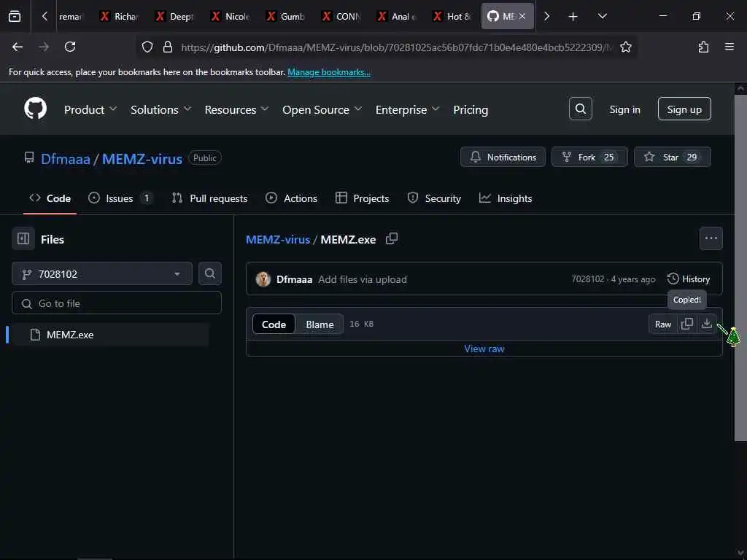Go back with browser back arrow
The image size is (747, 560).
(18, 47)
